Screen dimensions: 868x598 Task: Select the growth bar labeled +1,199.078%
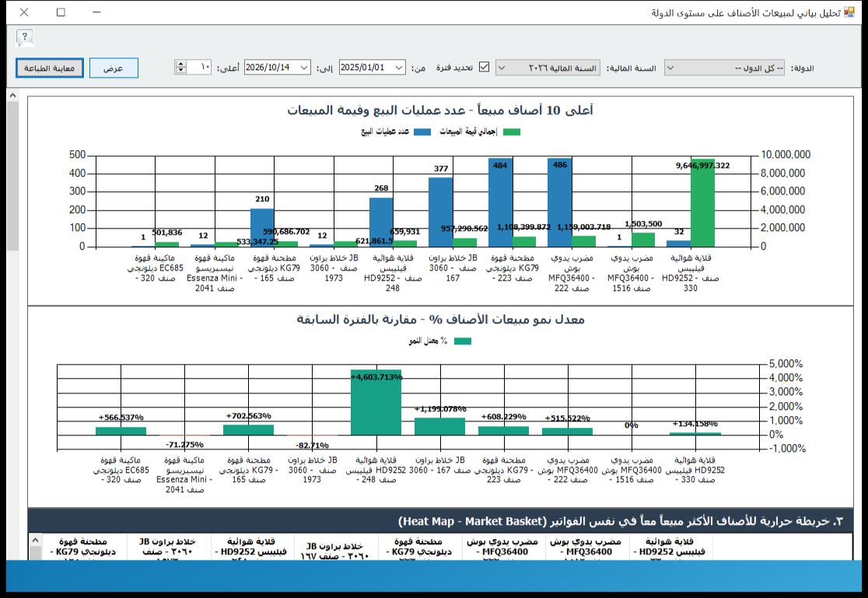click(x=440, y=426)
